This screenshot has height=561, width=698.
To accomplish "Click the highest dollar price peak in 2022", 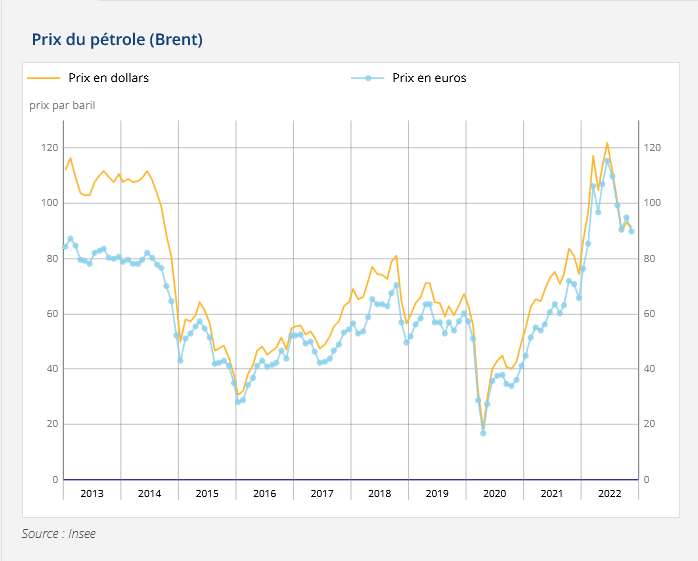I will [607, 143].
